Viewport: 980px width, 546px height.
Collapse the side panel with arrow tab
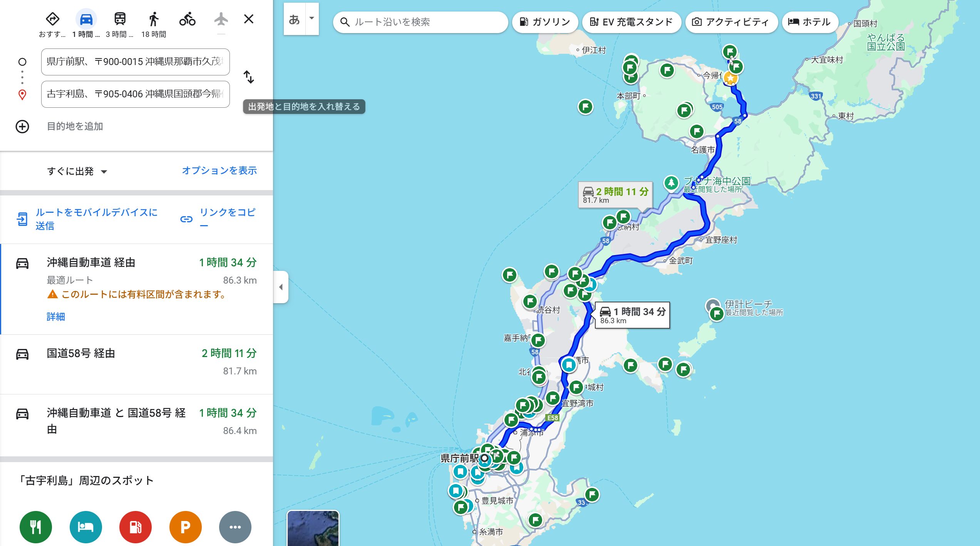[281, 287]
